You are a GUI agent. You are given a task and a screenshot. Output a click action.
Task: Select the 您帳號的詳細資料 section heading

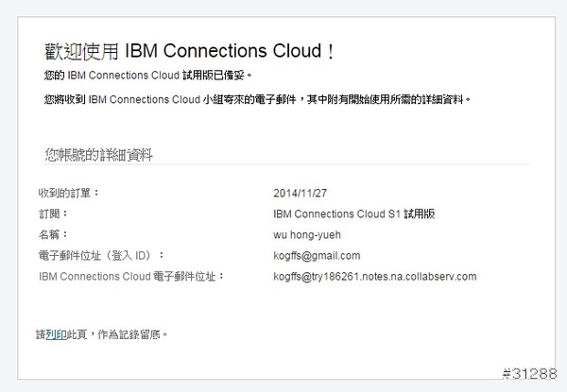99,153
